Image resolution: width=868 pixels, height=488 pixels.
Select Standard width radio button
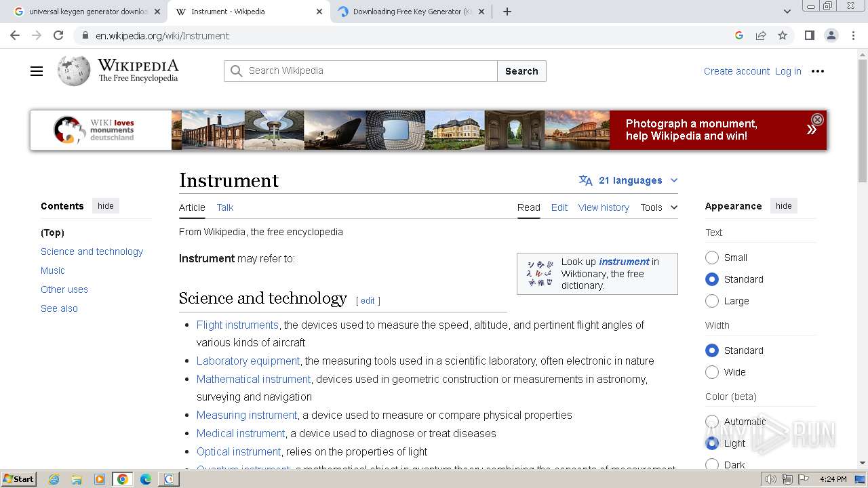point(712,350)
